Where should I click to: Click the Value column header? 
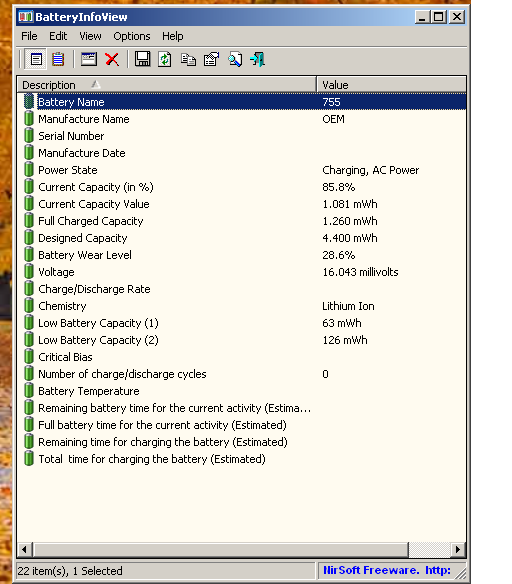pos(391,85)
